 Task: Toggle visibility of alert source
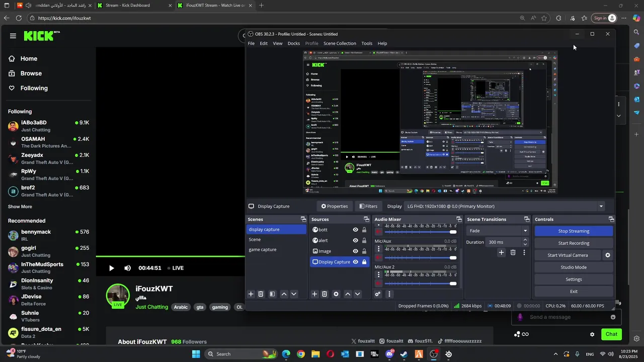[x=355, y=240]
